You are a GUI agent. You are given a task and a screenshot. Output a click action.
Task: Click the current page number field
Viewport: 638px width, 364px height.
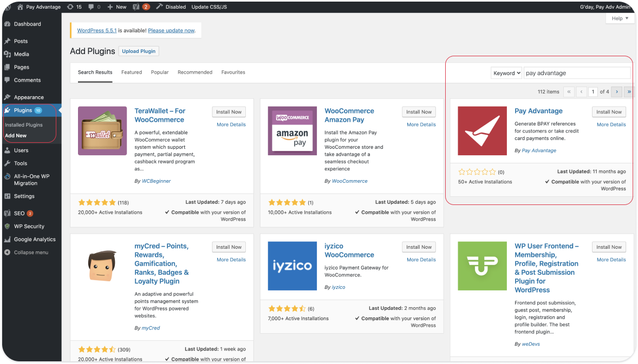pyautogui.click(x=593, y=92)
